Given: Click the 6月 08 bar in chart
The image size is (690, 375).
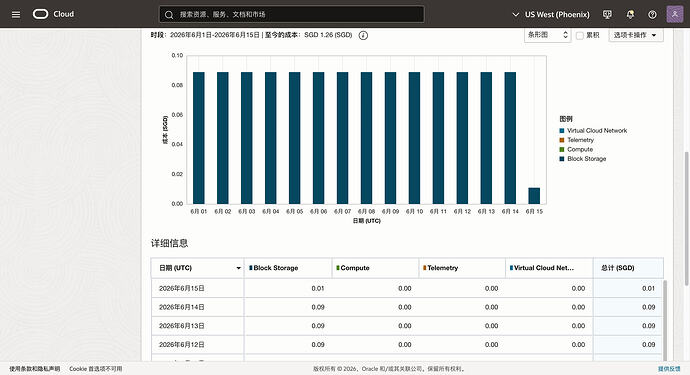Looking at the screenshot, I should click(367, 138).
